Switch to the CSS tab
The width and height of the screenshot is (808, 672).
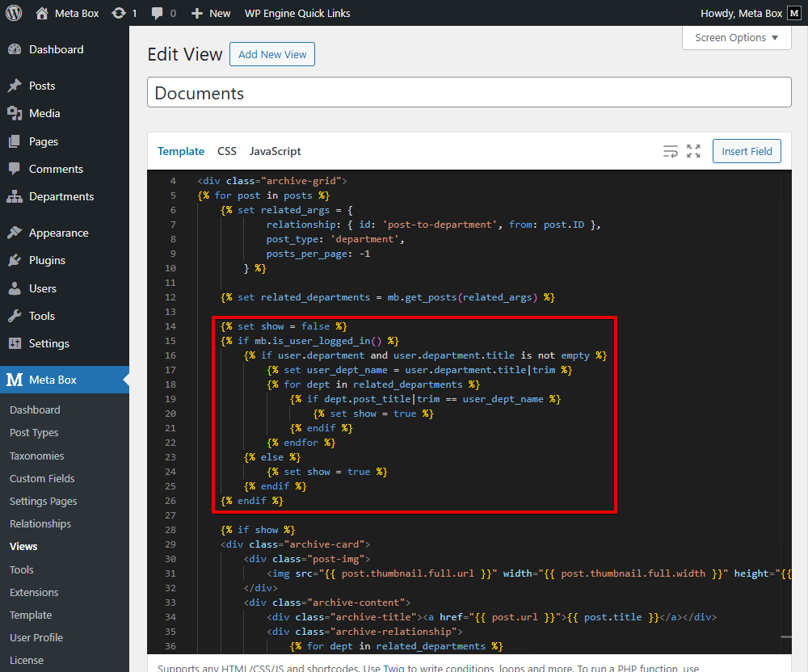[x=226, y=151]
